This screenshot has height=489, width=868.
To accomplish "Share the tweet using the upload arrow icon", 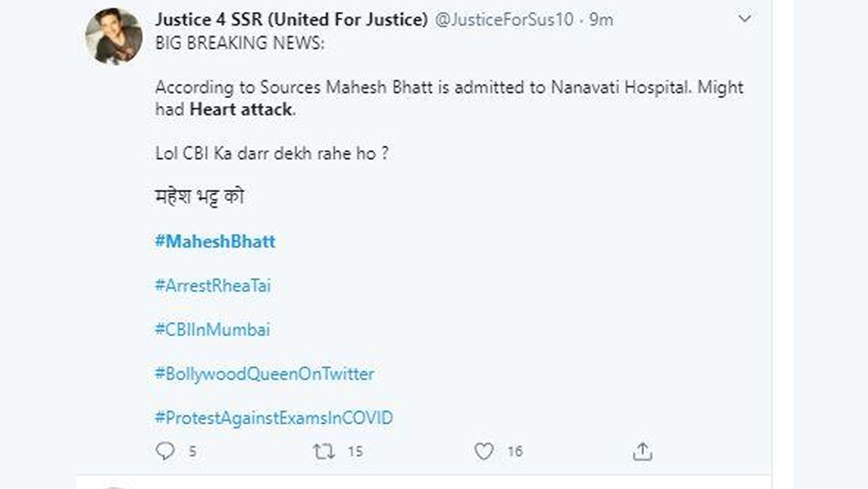I will [642, 452].
